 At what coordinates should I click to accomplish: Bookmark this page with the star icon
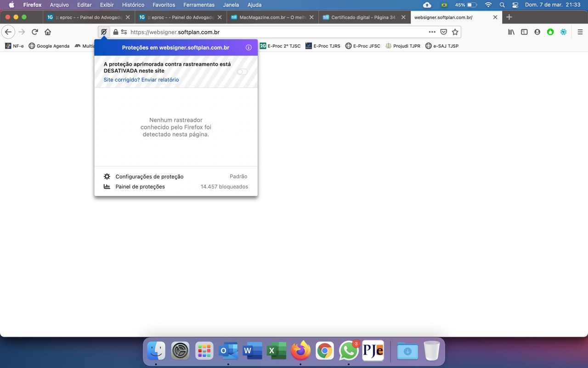tap(455, 32)
